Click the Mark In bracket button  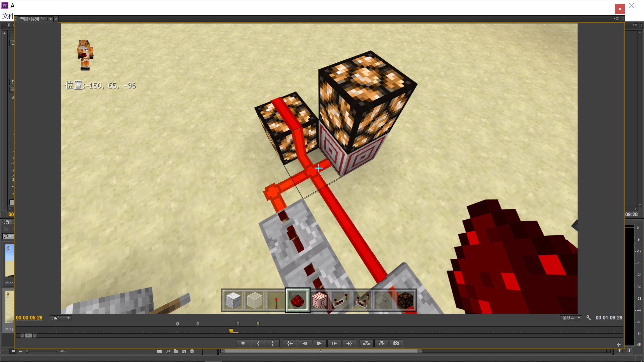click(258, 343)
